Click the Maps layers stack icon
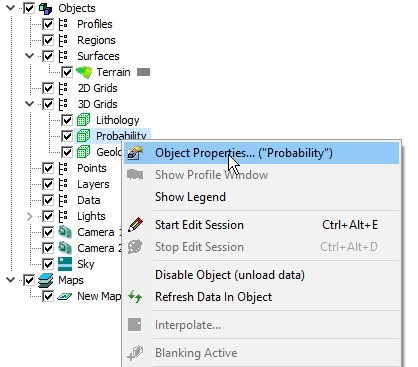Image resolution: width=418 pixels, height=367 pixels. click(x=45, y=280)
